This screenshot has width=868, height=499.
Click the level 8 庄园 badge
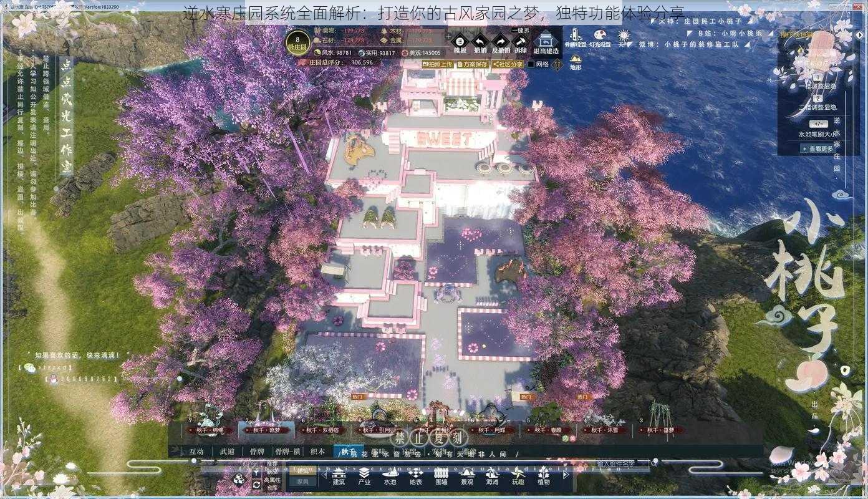tap(297, 42)
